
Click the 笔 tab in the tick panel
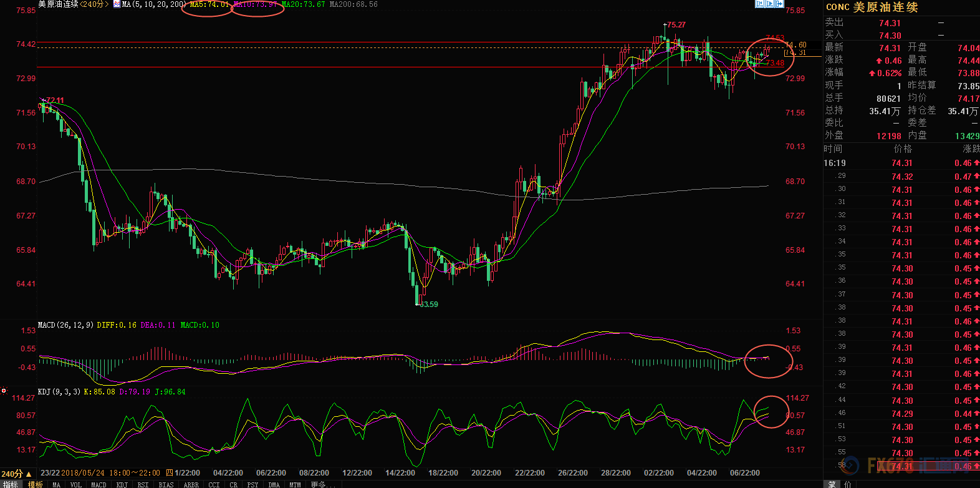pyautogui.click(x=832, y=484)
